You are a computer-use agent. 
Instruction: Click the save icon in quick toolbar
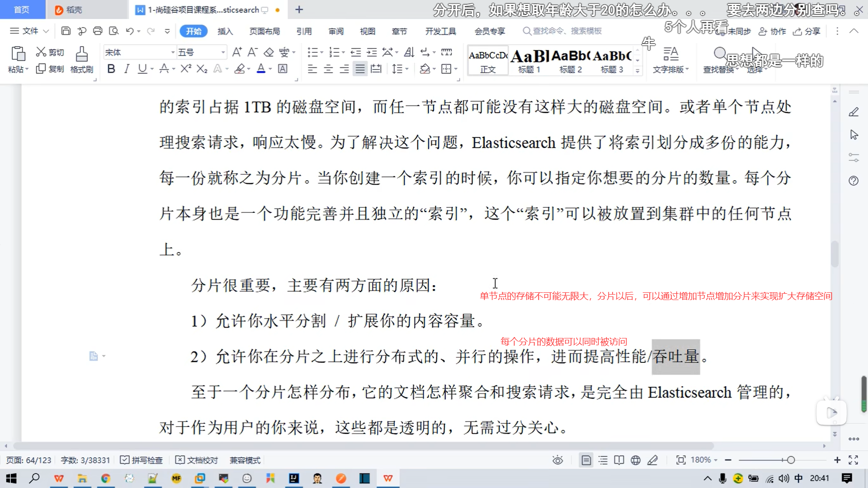[x=66, y=31]
